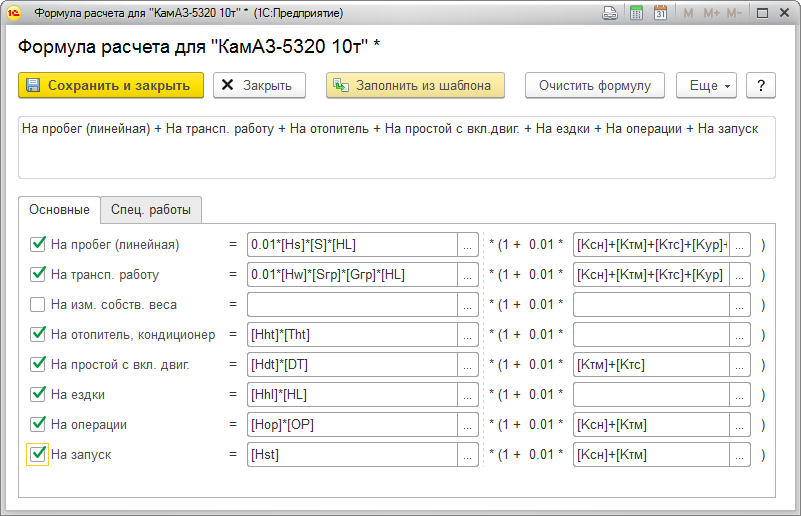The image size is (801, 516).
Task: Open selector for На операции coefficients field
Action: click(x=740, y=424)
